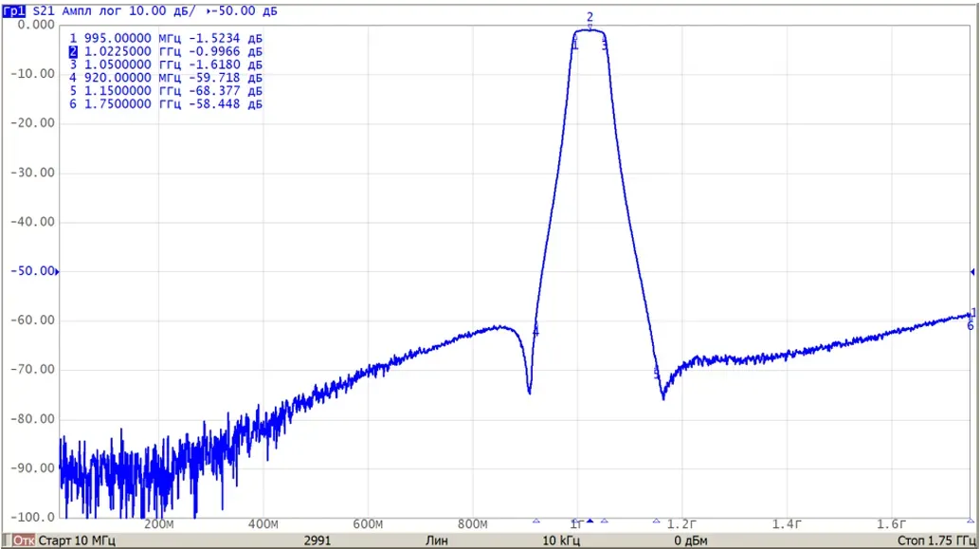This screenshot has width=980, height=549.
Task: Click the Стоп 1.75 ГГц field
Action: pos(936,540)
